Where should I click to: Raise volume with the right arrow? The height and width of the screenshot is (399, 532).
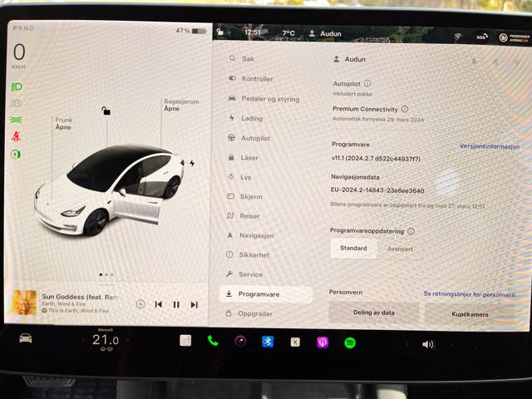451,345
